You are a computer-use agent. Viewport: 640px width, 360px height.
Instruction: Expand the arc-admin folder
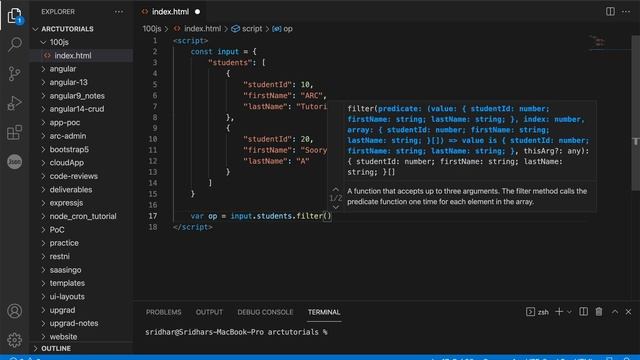tap(82, 136)
